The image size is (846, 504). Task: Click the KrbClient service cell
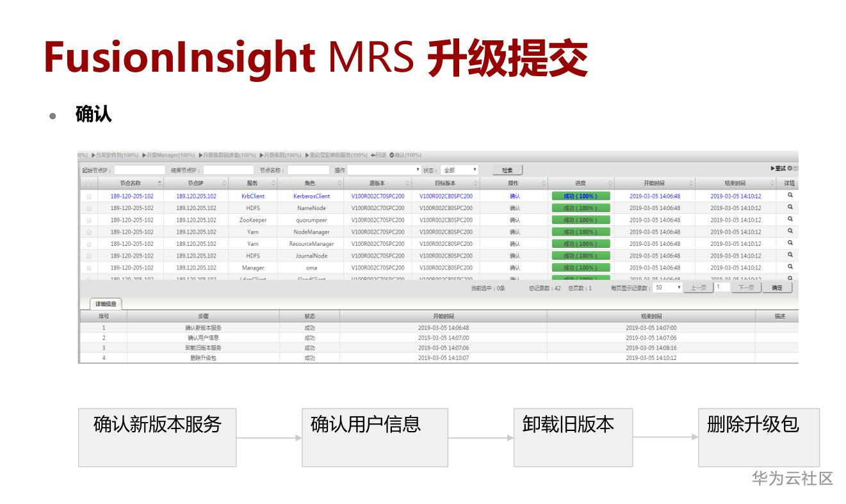click(253, 196)
